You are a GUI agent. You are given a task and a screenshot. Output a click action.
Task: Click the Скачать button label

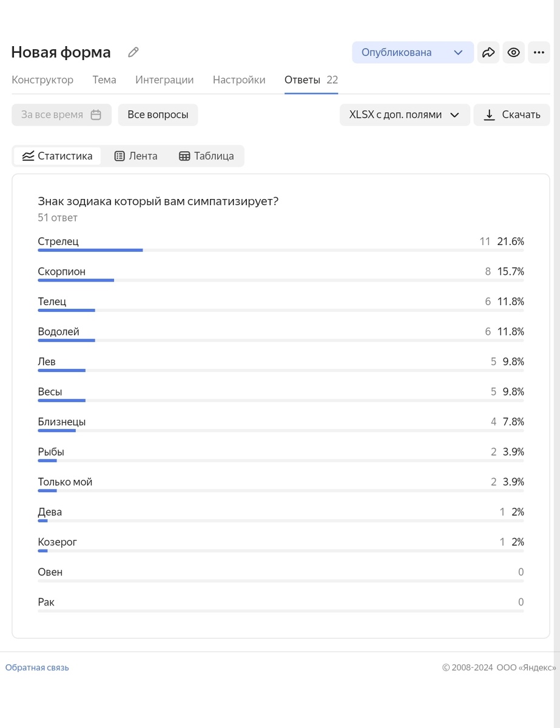coord(521,115)
